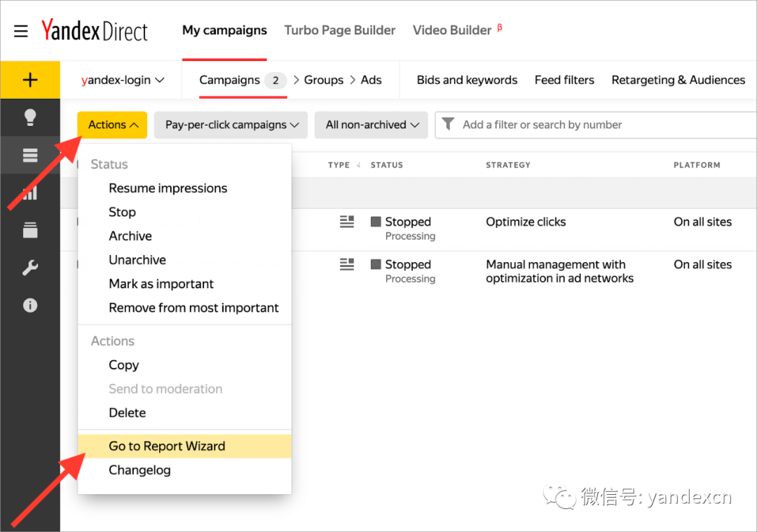Focus the filter or search by number field
The width and height of the screenshot is (757, 532).
coord(603,125)
